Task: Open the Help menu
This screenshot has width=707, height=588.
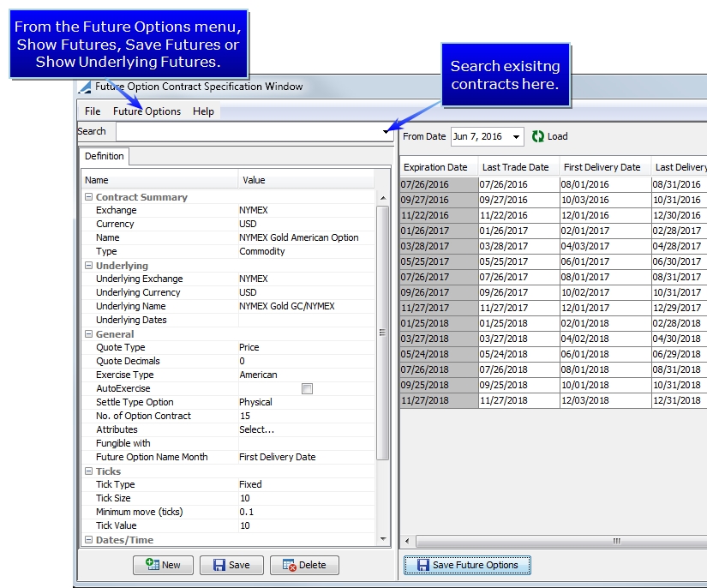Action: (203, 111)
